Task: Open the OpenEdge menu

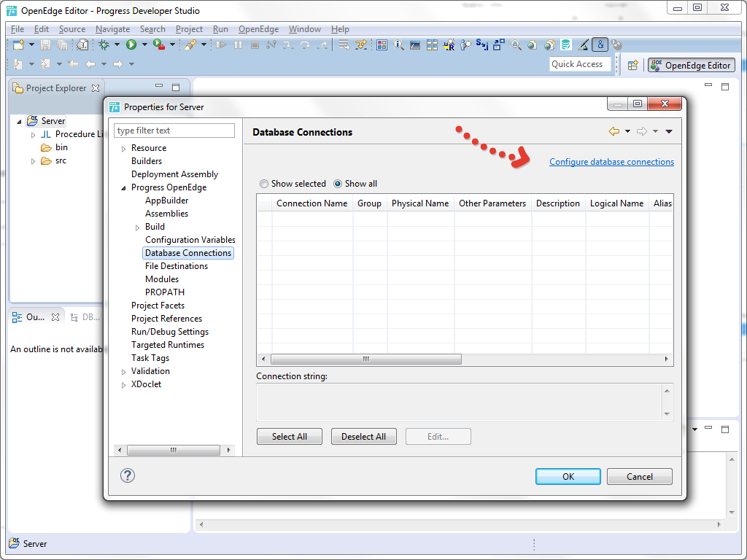Action: 259,29
